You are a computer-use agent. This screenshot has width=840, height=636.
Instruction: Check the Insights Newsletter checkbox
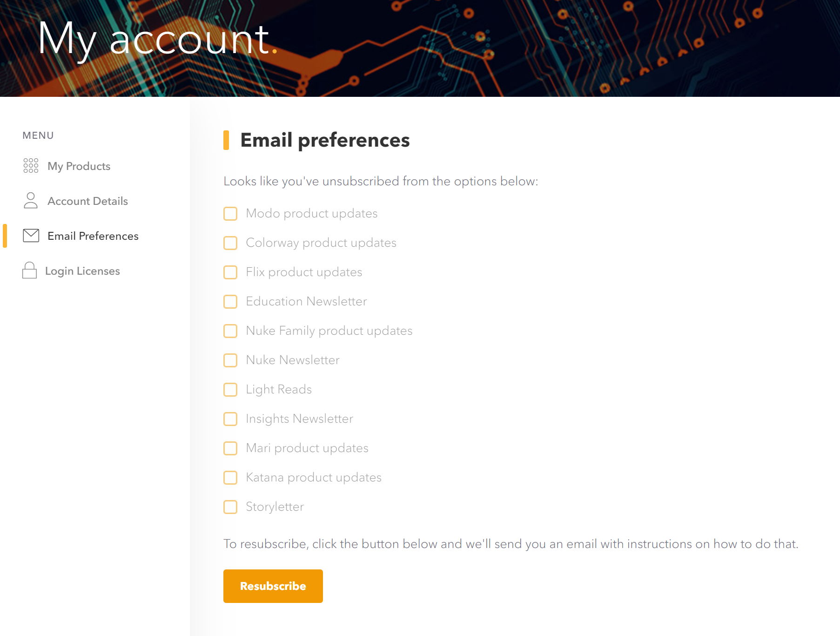click(230, 419)
